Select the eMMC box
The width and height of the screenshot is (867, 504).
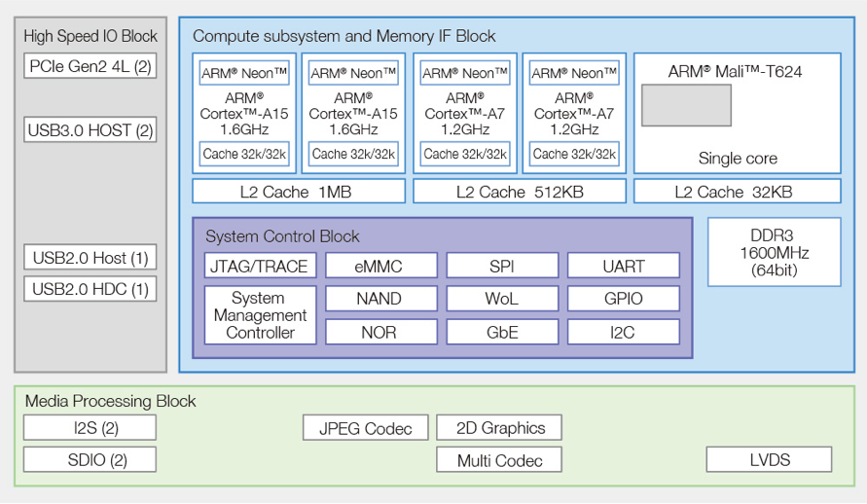(381, 266)
